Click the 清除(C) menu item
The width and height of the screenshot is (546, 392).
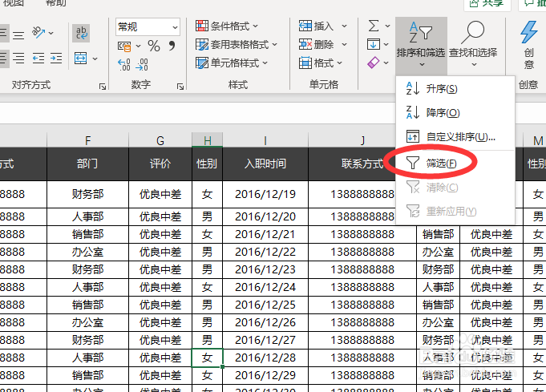click(x=455, y=188)
